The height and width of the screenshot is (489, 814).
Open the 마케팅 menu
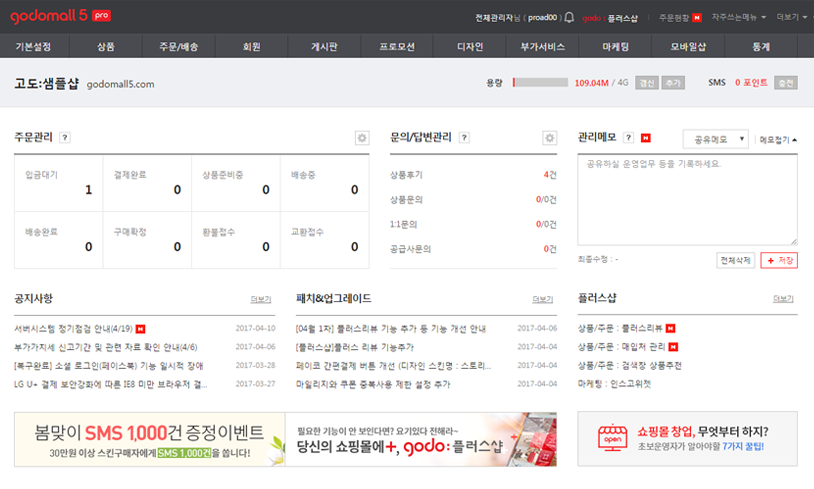point(615,46)
